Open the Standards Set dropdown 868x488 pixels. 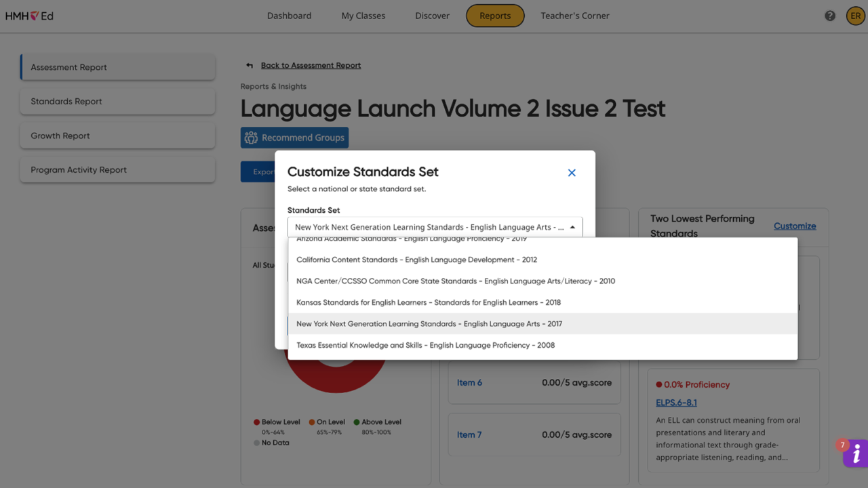pyautogui.click(x=434, y=226)
